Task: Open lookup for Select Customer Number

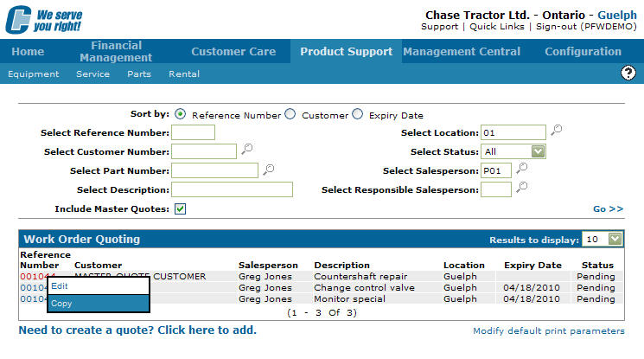Action: 247,149
